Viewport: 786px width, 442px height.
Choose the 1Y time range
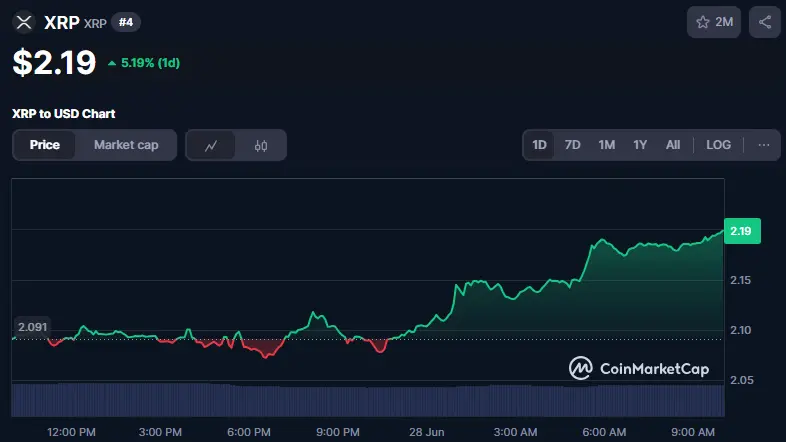pos(640,145)
